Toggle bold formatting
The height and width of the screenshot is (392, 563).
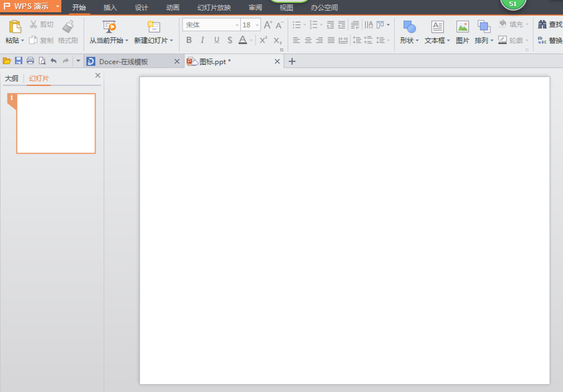coord(189,40)
